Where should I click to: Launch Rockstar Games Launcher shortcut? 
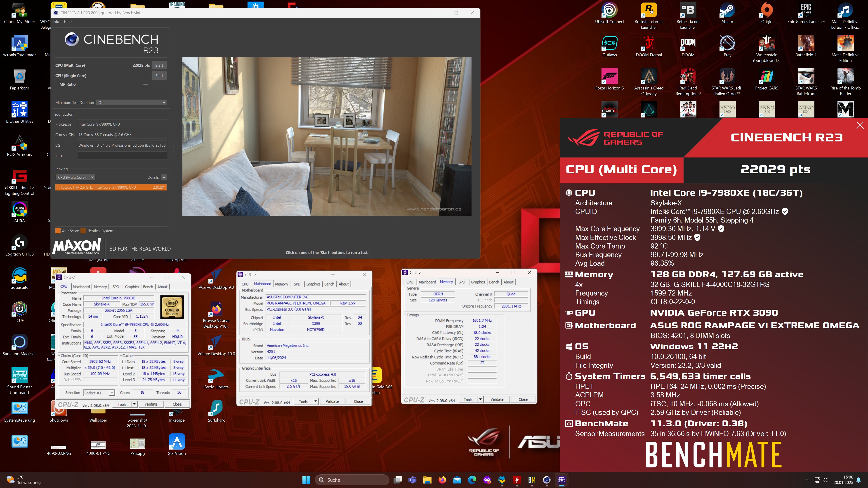[x=649, y=16]
